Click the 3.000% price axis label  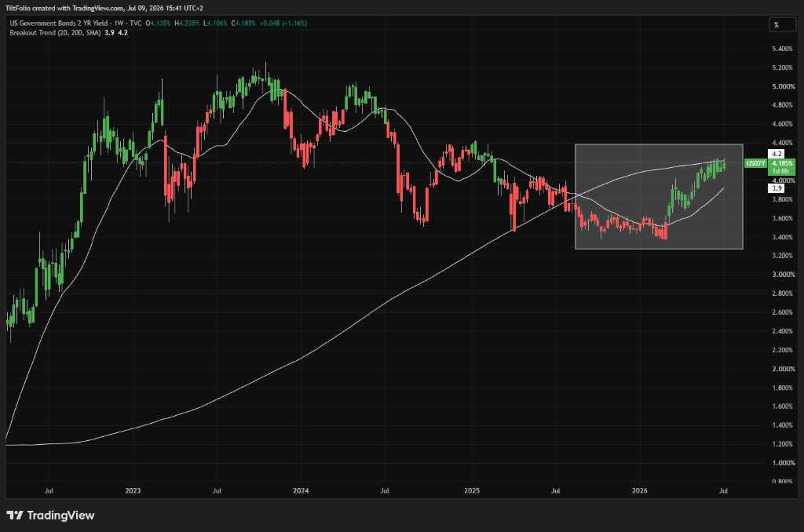click(783, 274)
